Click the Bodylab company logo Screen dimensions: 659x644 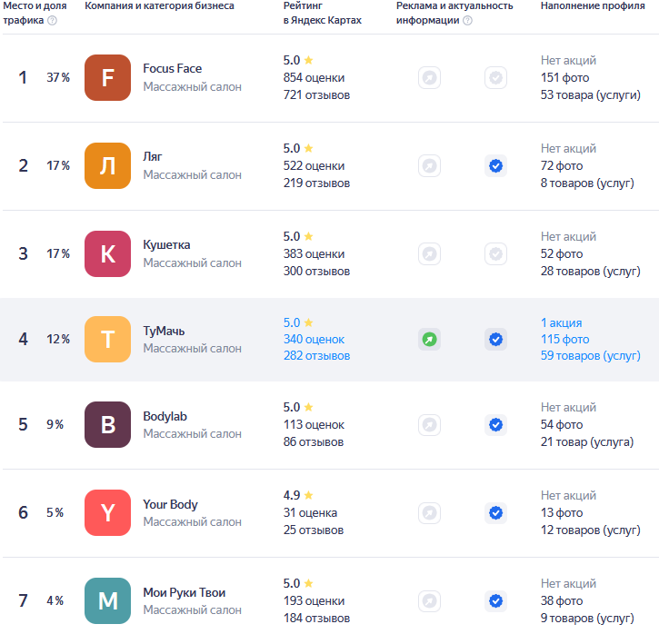coord(107,424)
